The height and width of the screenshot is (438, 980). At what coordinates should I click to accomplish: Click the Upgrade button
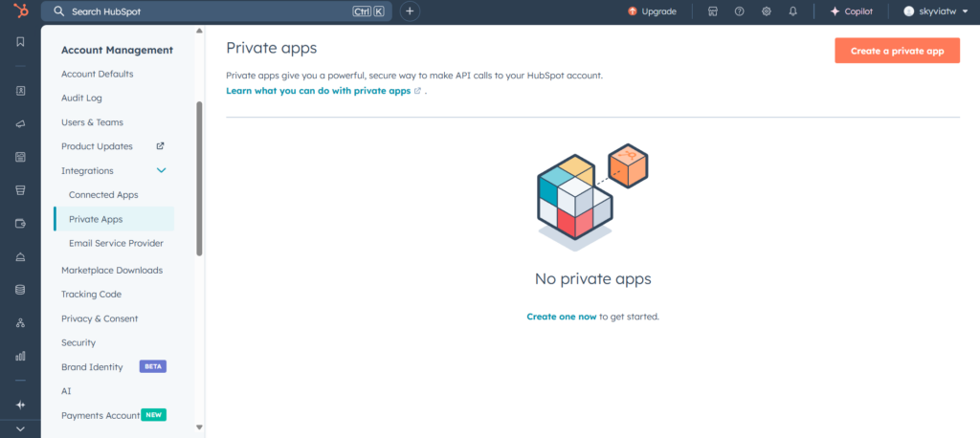[x=652, y=11]
